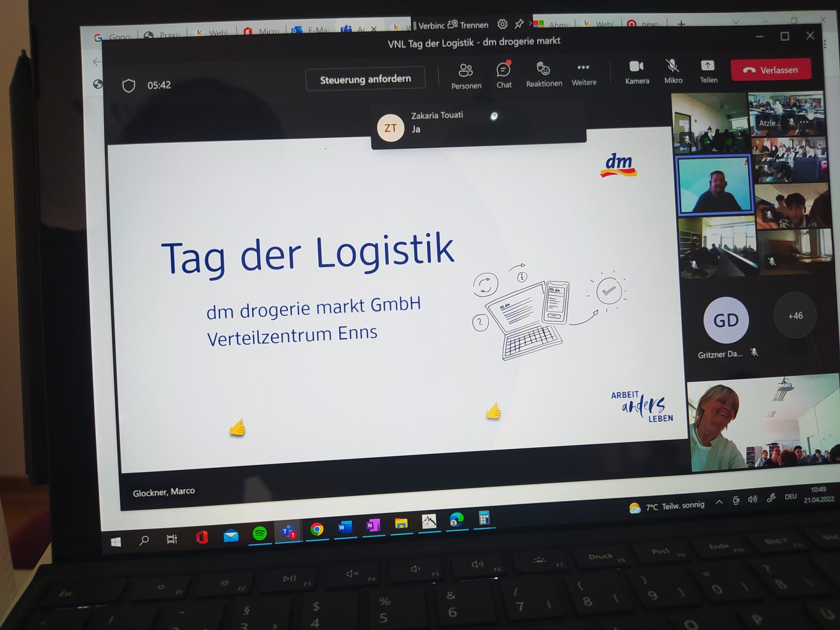Open the Reaktionen reactions menu
Image resolution: width=840 pixels, height=630 pixels.
click(x=544, y=75)
